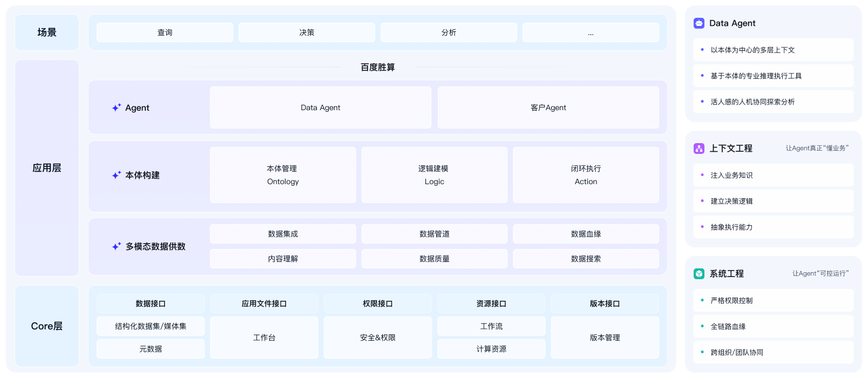Select the 数据搜索 box
Image resolution: width=868 pixels, height=378 pixels.
(x=586, y=259)
